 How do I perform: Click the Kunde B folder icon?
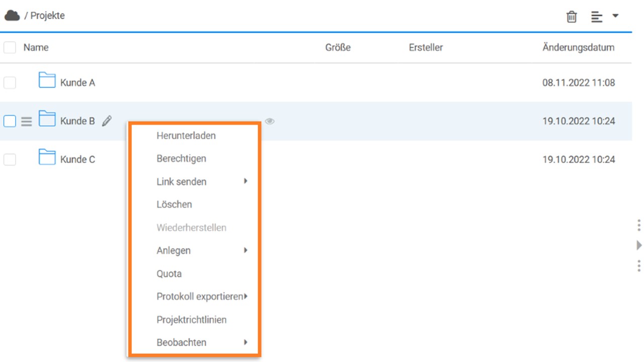pos(47,119)
